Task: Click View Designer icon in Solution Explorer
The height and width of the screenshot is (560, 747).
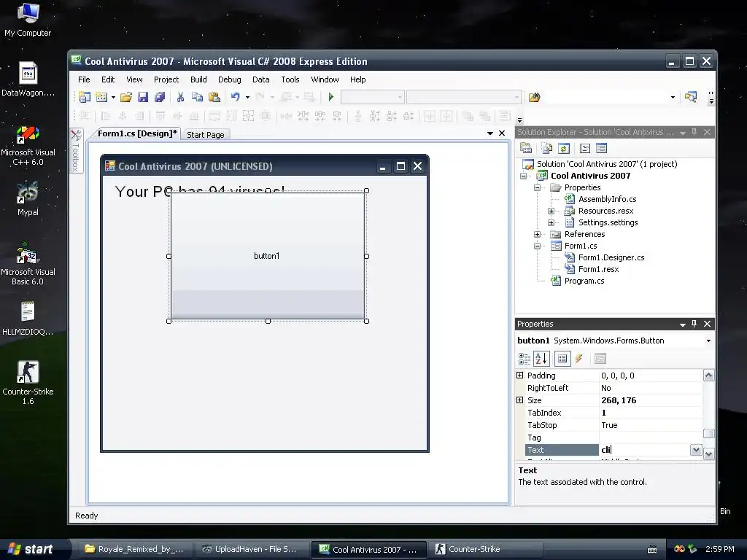Action: tap(602, 148)
